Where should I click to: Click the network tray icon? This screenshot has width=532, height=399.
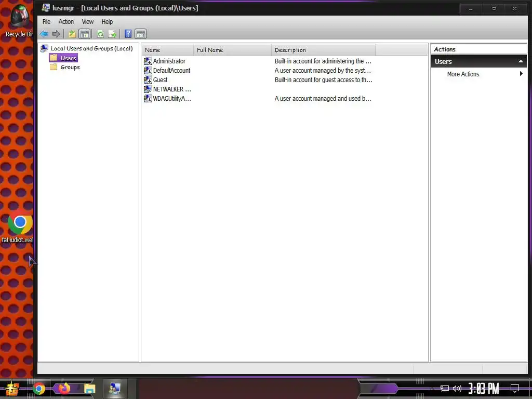(x=445, y=389)
